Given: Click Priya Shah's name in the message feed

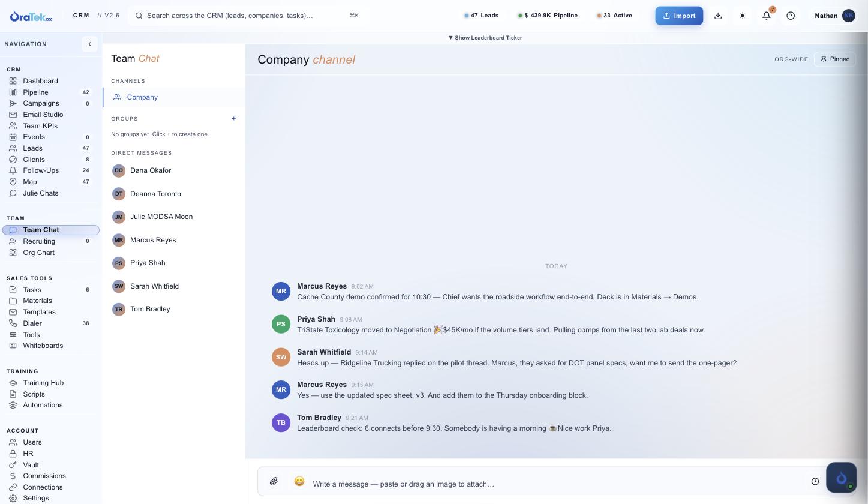Looking at the screenshot, I should click(x=316, y=319).
